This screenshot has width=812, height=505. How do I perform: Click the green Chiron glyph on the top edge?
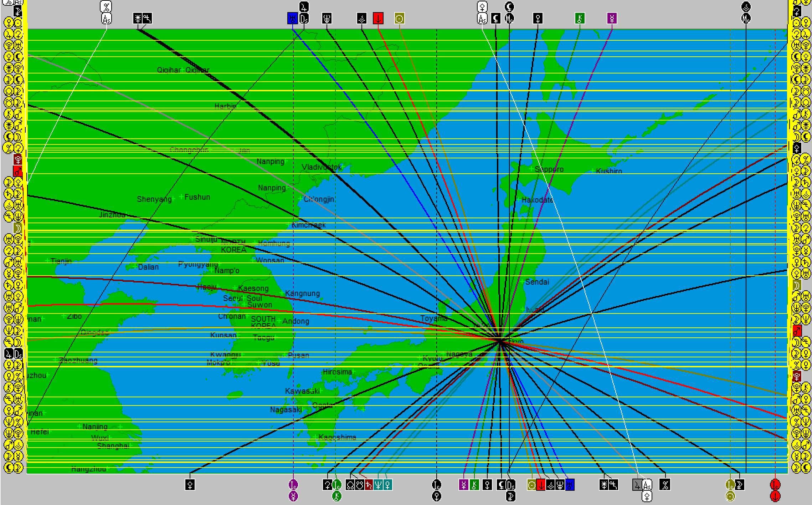[x=580, y=19]
